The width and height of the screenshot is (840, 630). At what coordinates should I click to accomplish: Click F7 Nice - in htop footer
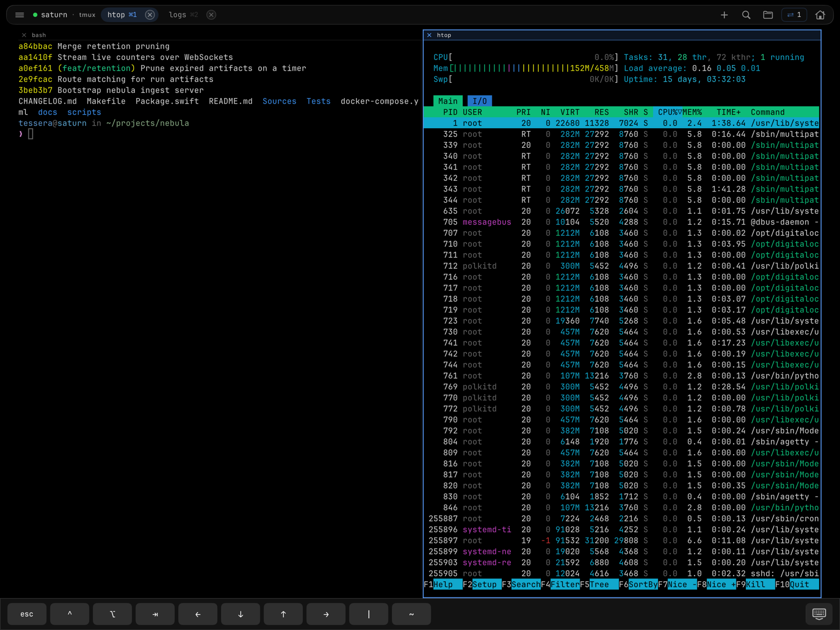coord(677,585)
